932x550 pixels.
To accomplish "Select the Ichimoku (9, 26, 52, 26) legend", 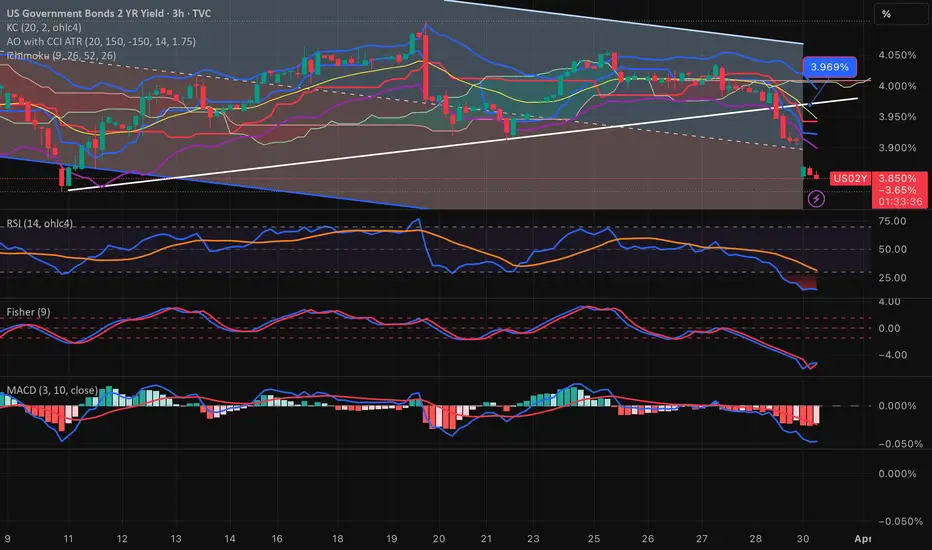I will click(x=61, y=56).
